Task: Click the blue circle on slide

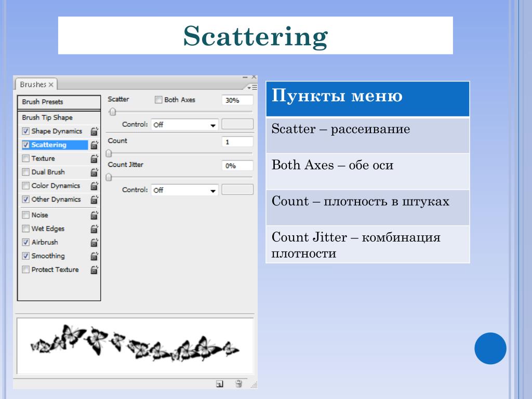Action: 490,349
